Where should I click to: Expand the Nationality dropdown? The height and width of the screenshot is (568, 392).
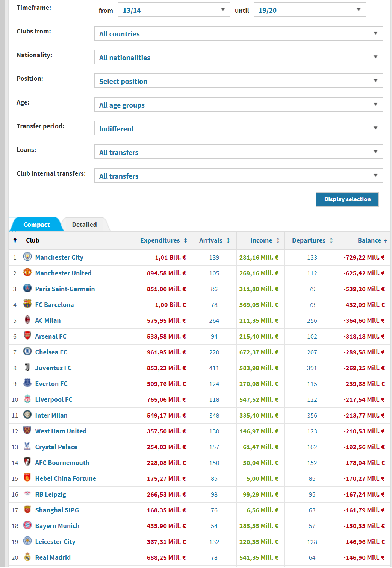(x=239, y=57)
